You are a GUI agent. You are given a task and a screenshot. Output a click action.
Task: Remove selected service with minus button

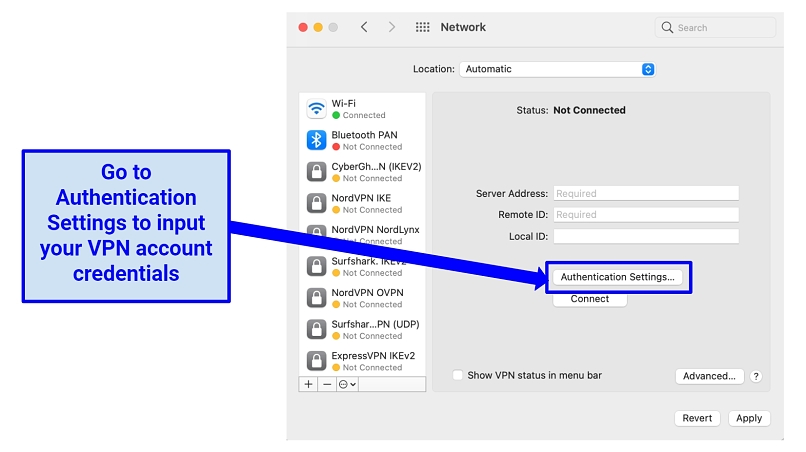(327, 384)
